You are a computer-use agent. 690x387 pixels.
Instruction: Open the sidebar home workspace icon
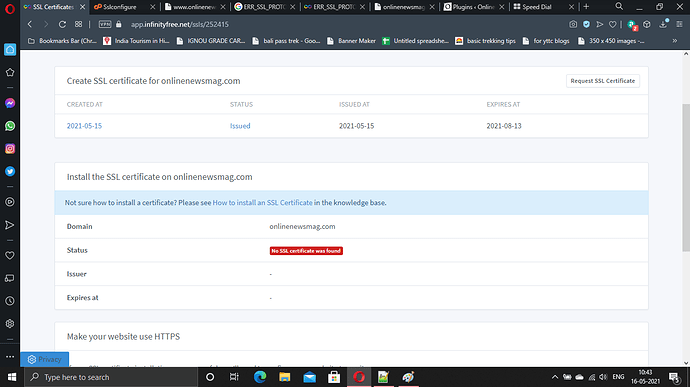point(10,49)
